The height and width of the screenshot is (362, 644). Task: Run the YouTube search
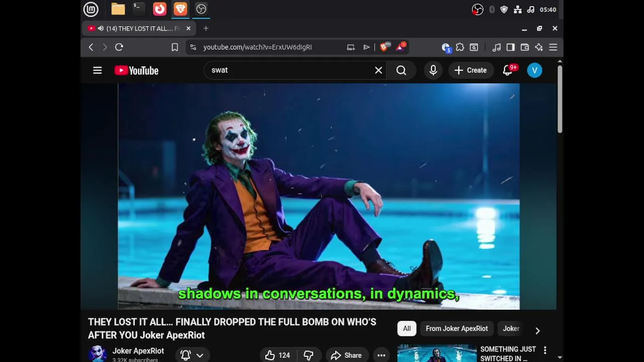401,70
